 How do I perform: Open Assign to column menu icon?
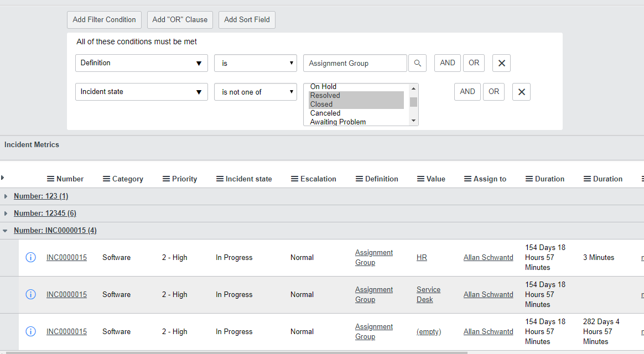[x=468, y=179]
